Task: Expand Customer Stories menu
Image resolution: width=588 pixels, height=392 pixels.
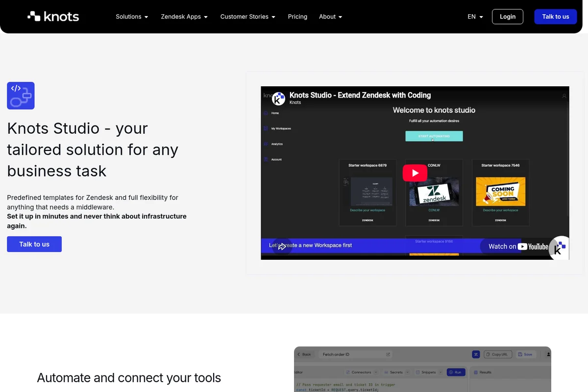Action: point(248,17)
